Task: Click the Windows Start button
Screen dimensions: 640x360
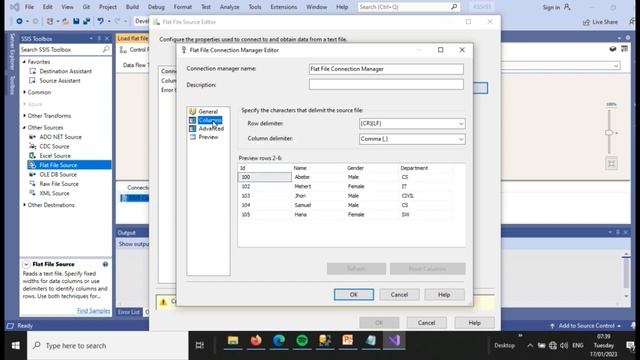Action: coord(16,346)
